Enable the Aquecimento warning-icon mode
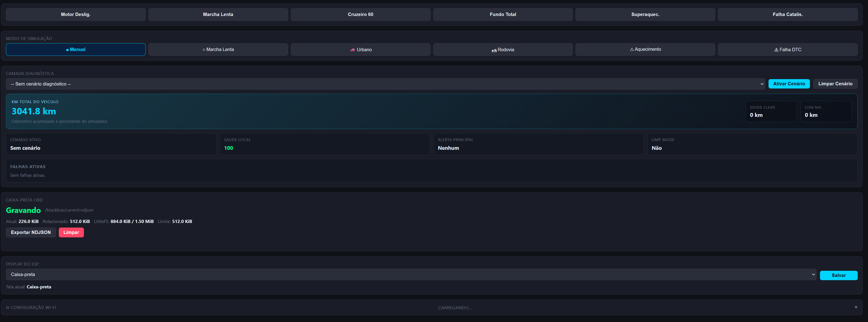 tap(645, 50)
